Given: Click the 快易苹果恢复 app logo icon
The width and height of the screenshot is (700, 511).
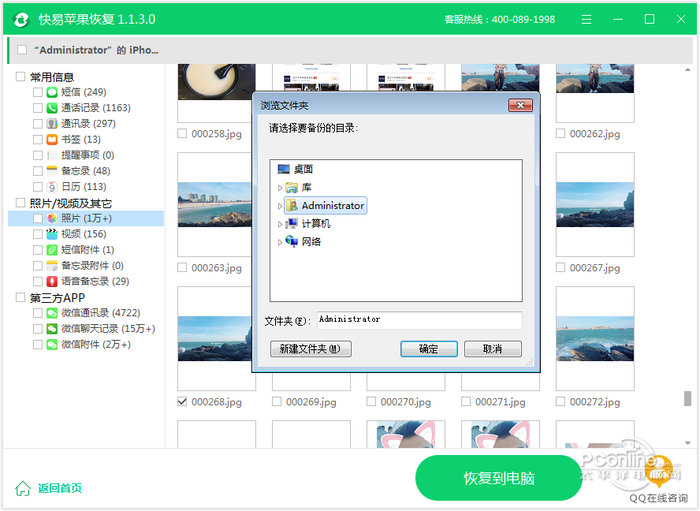Looking at the screenshot, I should tap(21, 19).
